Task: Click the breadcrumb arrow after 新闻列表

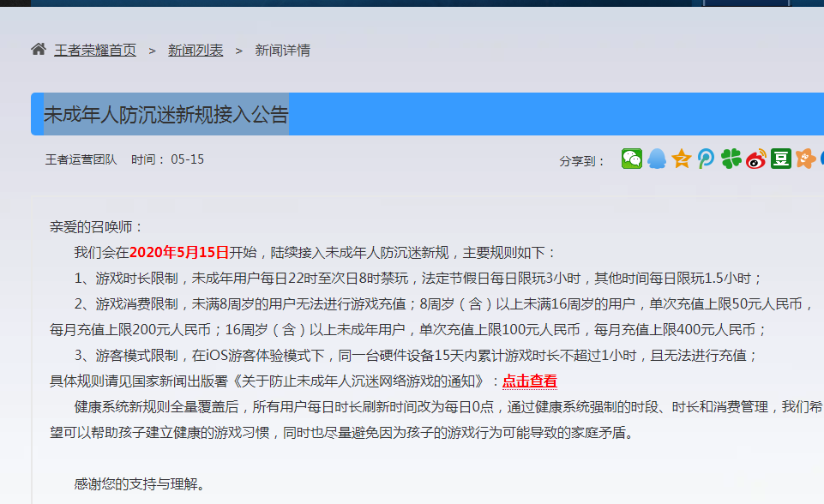Action: pyautogui.click(x=238, y=50)
